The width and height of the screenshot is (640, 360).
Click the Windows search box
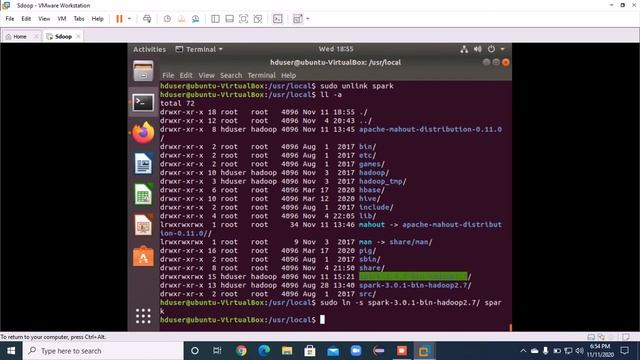tap(103, 351)
